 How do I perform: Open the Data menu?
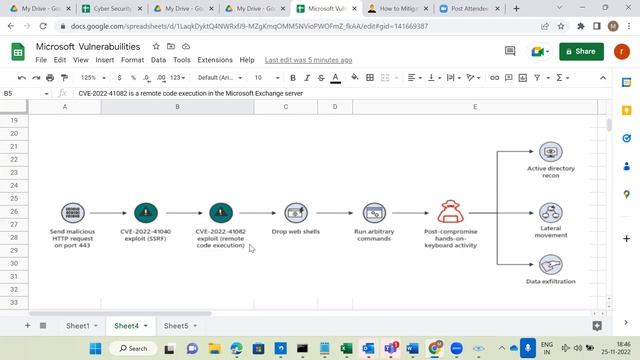coord(158,60)
